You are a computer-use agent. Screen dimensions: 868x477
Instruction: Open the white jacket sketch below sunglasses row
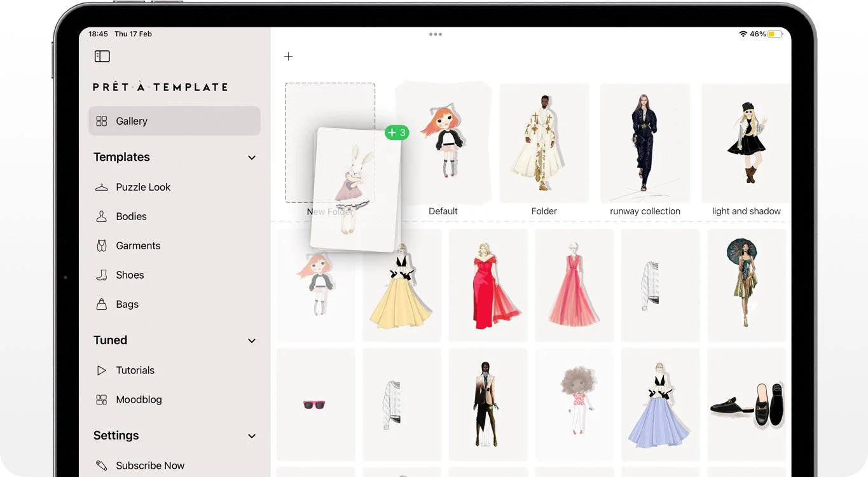click(402, 404)
